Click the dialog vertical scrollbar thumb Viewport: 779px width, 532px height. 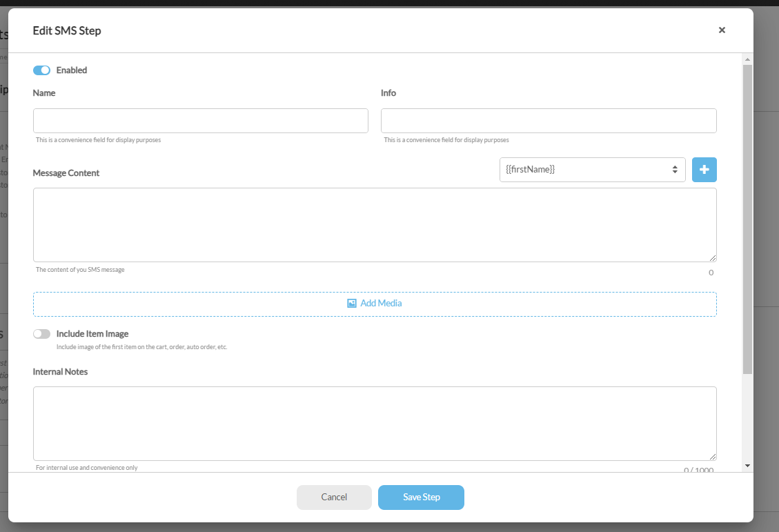(747, 219)
